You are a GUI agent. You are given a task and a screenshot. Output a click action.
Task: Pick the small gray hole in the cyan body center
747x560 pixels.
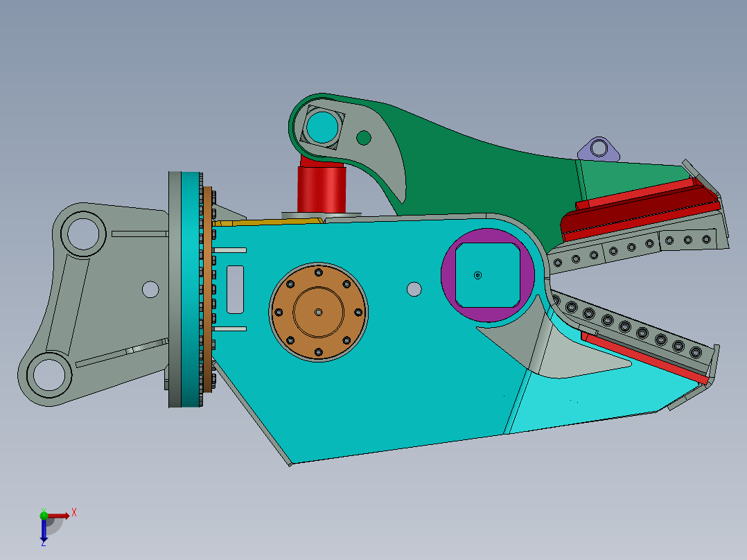point(414,289)
